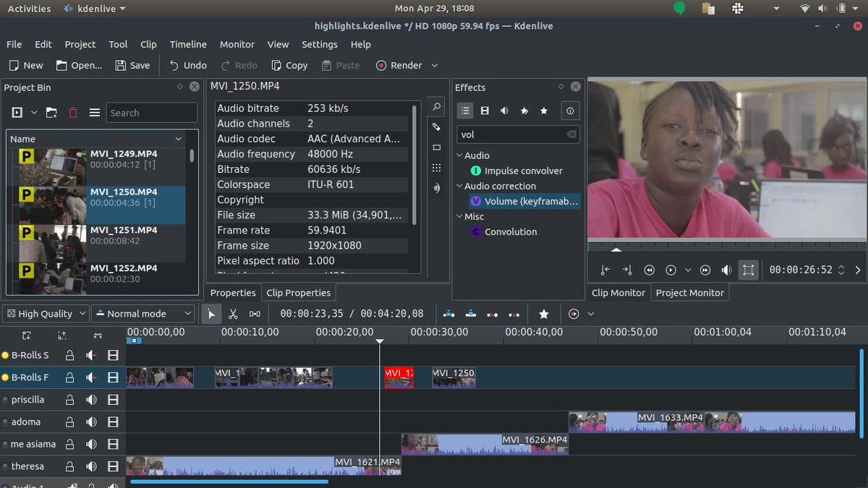Click the clip monitor seek ruler
This screenshot has height=488, width=868.
pos(728,247)
